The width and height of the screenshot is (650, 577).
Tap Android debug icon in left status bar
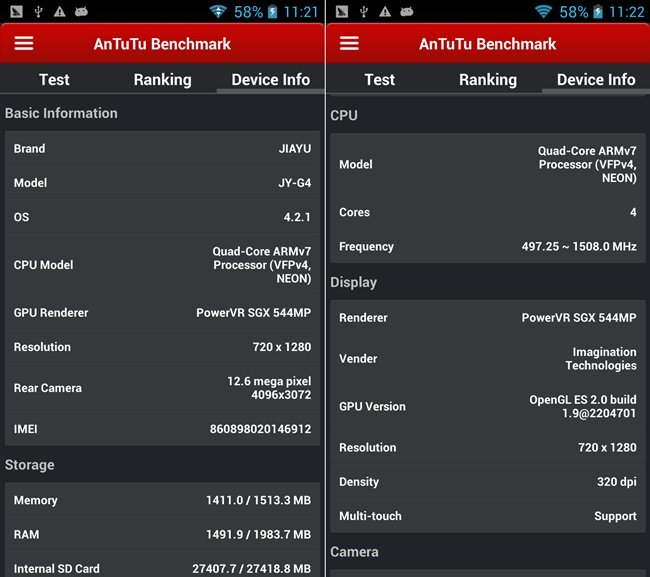[x=81, y=12]
